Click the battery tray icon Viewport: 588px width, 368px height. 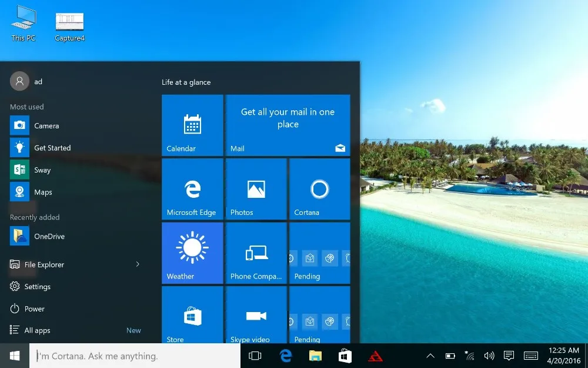(x=450, y=356)
